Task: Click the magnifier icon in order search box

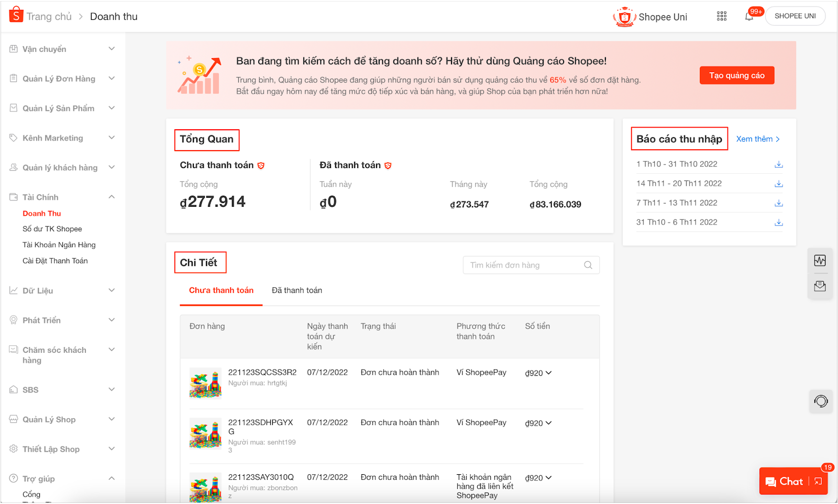Action: [x=588, y=265]
